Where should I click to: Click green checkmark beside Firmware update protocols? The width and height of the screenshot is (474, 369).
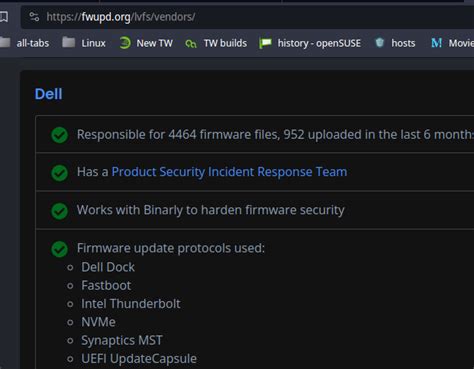60,249
